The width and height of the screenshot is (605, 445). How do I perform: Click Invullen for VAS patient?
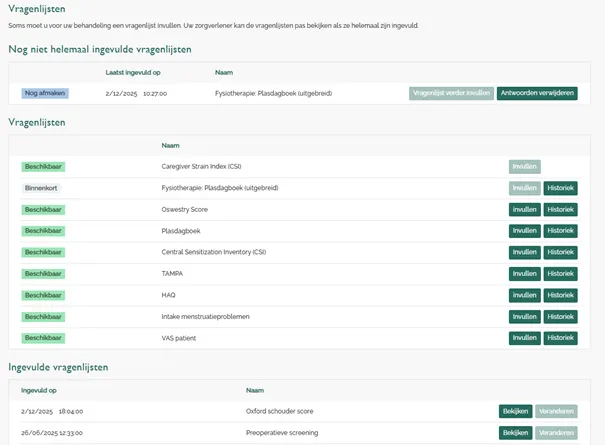tap(524, 338)
